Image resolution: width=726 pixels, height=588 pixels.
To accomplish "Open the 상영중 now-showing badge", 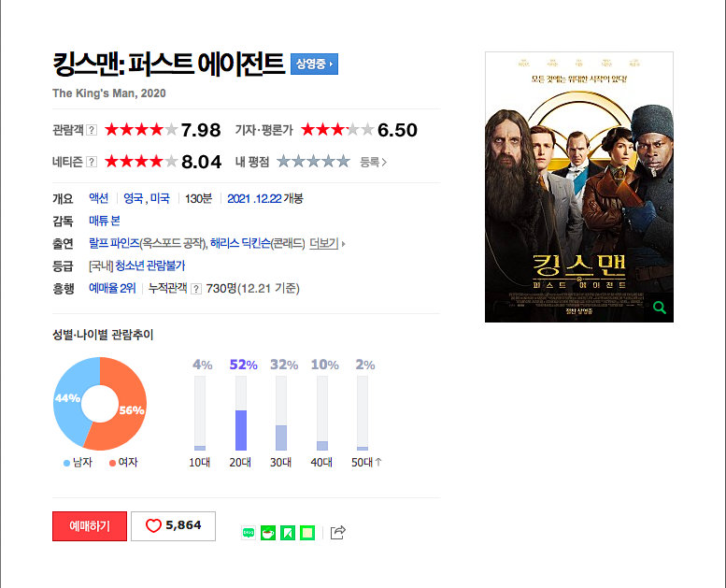I will 314,64.
